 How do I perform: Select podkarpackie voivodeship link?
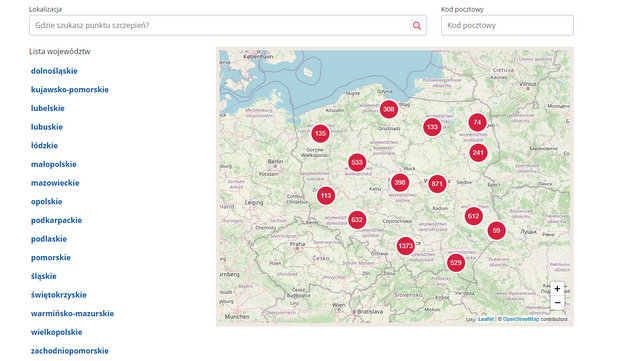coord(56,221)
